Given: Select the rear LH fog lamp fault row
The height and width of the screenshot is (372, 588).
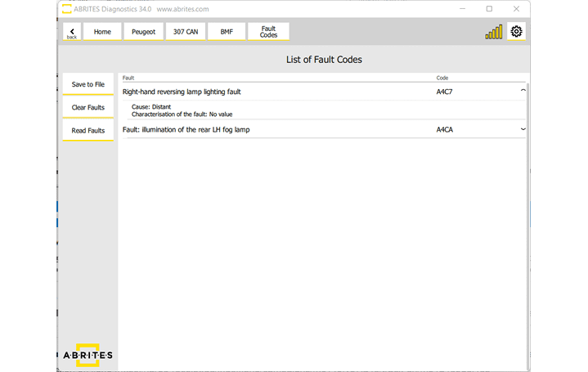Looking at the screenshot, I should pos(278,129).
